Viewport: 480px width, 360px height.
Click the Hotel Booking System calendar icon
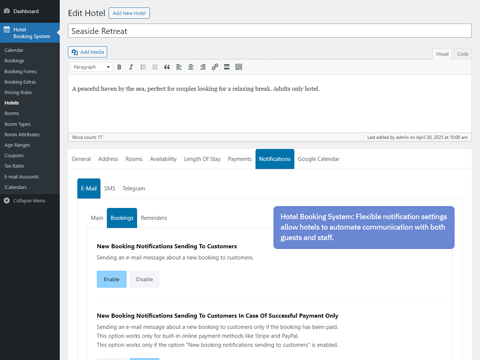coord(7,30)
